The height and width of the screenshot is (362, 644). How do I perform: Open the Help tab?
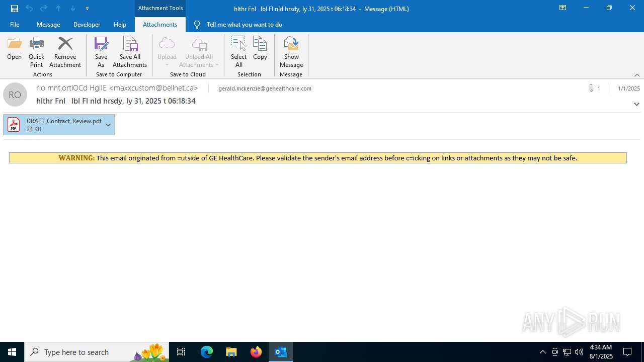[120, 25]
